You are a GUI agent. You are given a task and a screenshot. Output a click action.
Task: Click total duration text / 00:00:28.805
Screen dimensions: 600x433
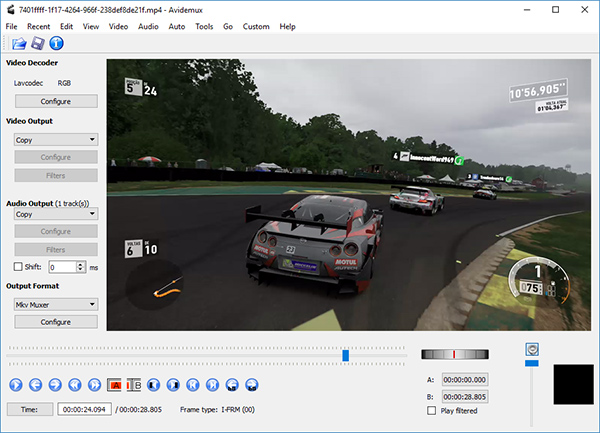pyautogui.click(x=139, y=410)
